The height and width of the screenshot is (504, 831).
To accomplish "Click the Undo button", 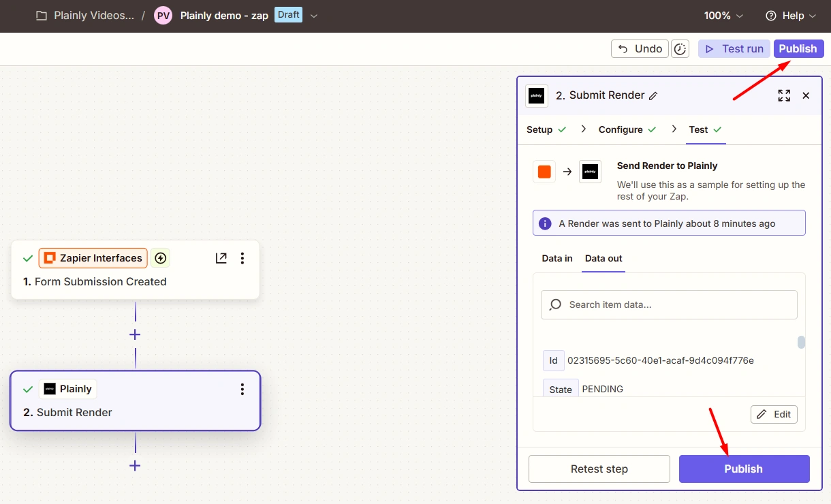I will coord(640,48).
